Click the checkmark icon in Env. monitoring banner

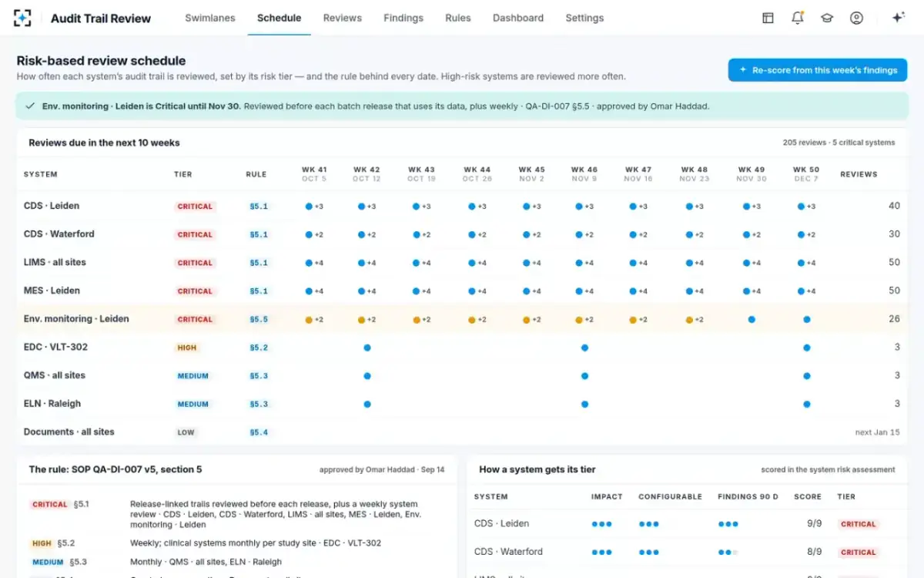30,106
